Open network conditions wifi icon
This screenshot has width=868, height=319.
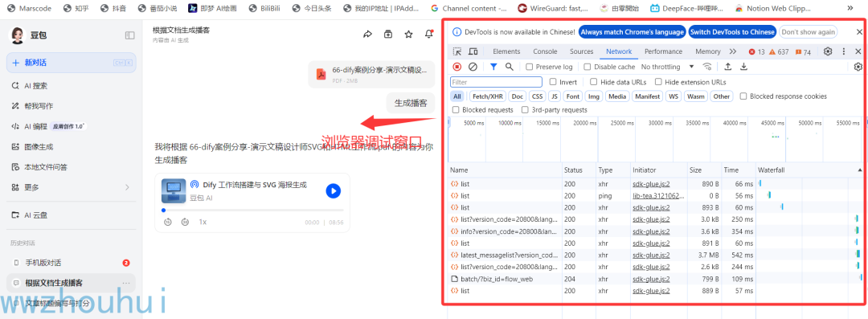tap(707, 67)
